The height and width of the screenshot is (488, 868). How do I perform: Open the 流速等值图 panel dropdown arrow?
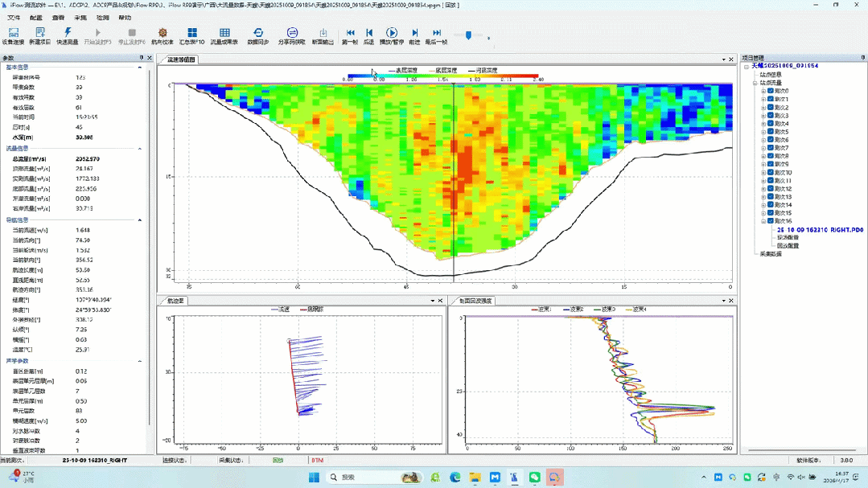(723, 59)
